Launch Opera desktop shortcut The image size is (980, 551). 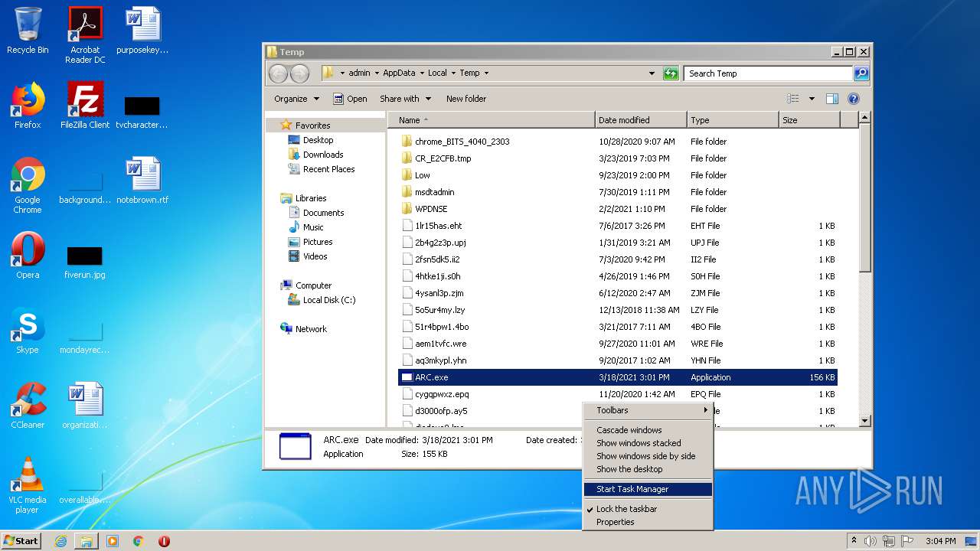(28, 256)
